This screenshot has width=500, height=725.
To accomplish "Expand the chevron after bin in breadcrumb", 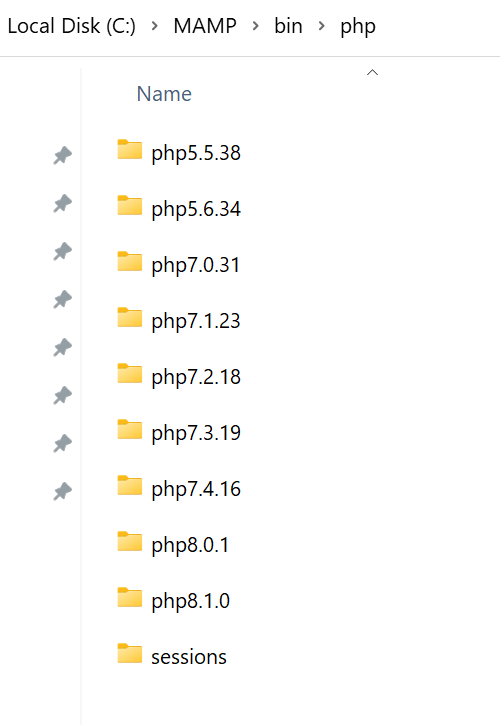I will (x=321, y=26).
